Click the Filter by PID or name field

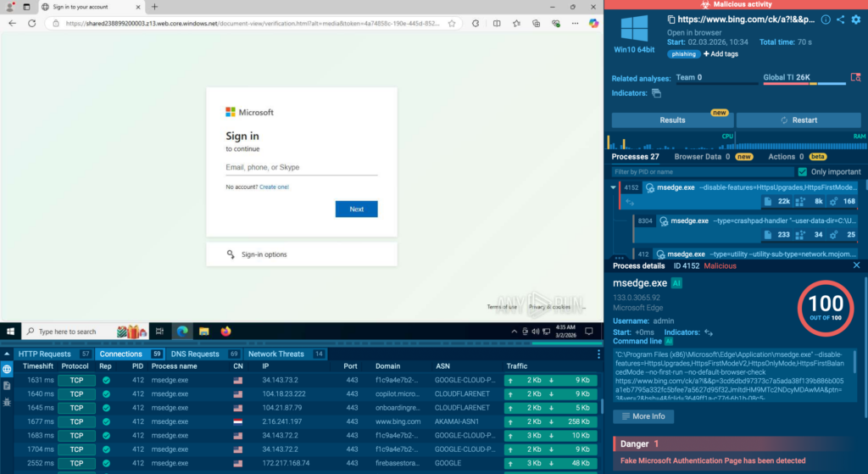point(703,171)
